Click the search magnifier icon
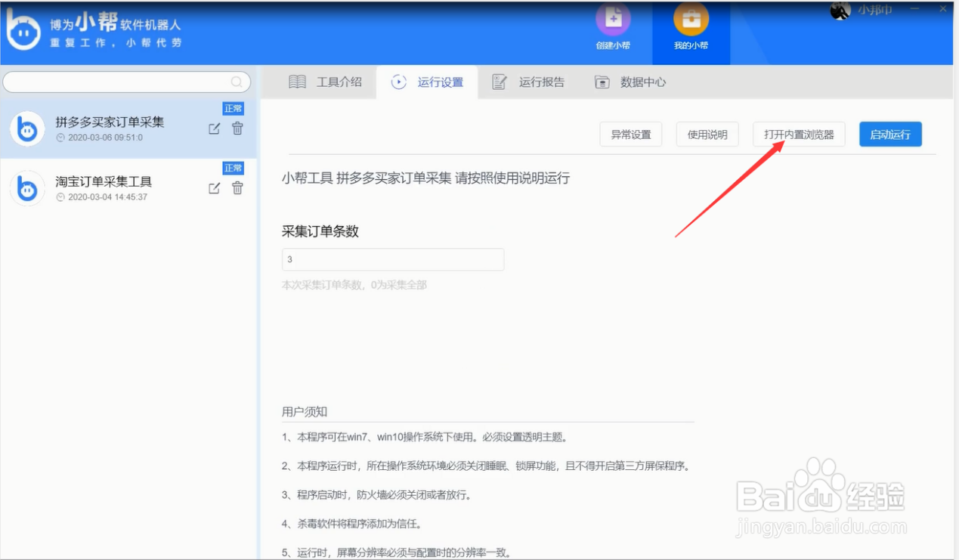This screenshot has width=959, height=560. [x=237, y=82]
